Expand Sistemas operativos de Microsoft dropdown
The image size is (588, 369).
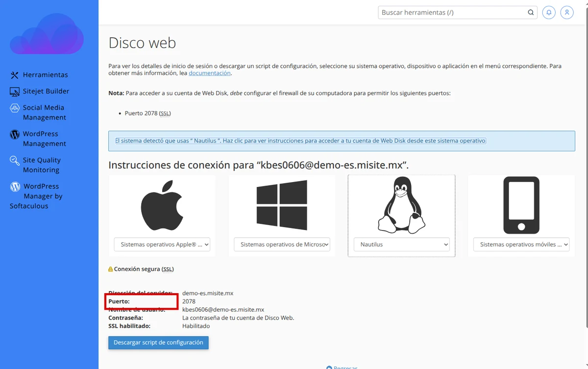coord(282,244)
